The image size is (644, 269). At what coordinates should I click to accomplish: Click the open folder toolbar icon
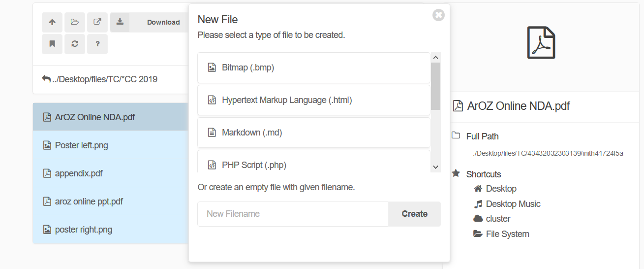[x=75, y=22]
